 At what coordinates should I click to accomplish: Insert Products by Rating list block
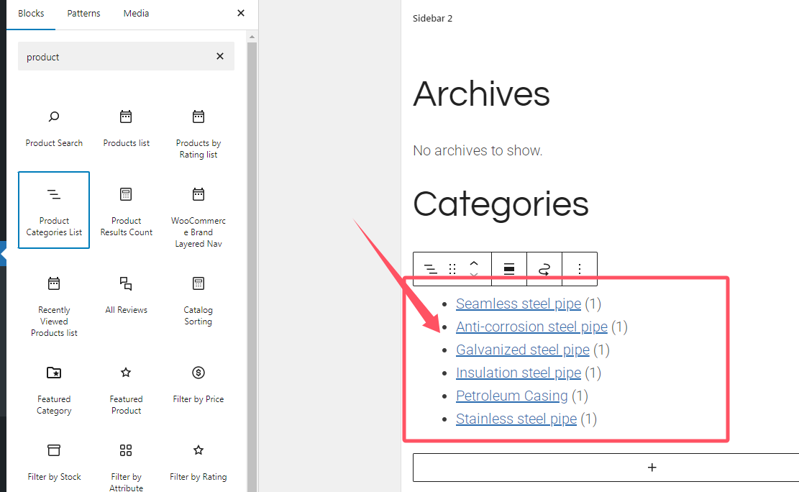pos(198,132)
